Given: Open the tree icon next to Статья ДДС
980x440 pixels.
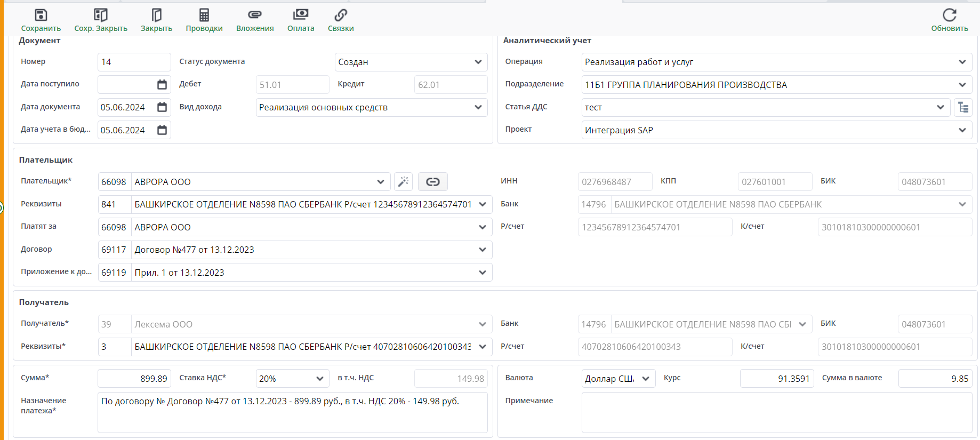Looking at the screenshot, I should (963, 107).
